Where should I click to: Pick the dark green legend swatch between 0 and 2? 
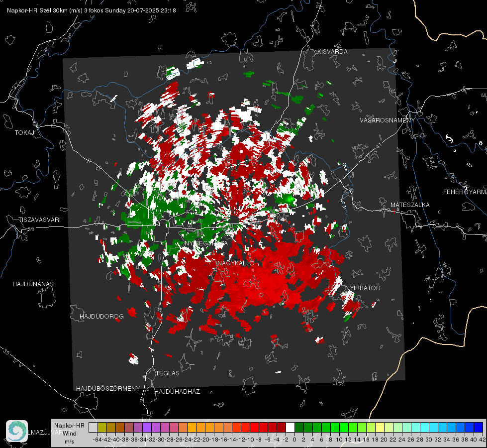coord(299,427)
